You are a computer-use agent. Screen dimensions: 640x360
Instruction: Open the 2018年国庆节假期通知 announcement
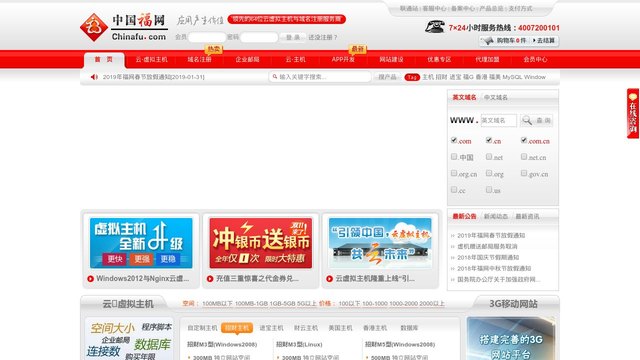(488, 258)
